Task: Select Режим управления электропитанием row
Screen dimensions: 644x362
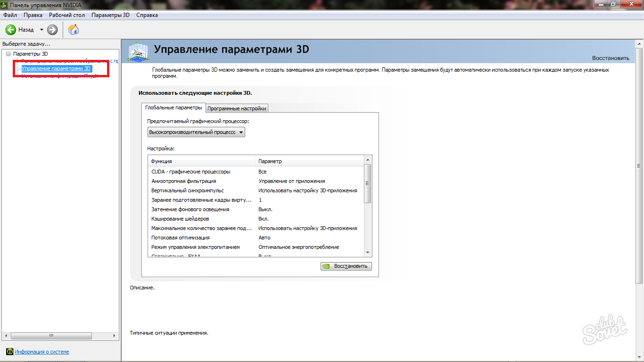Action: tap(195, 247)
